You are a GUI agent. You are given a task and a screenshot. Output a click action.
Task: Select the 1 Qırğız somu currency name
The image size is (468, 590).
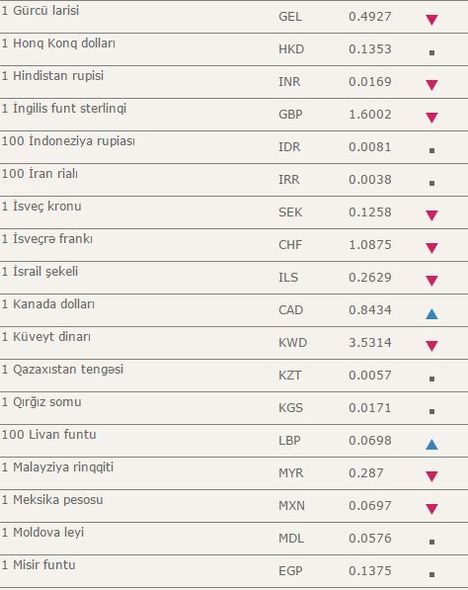41,402
